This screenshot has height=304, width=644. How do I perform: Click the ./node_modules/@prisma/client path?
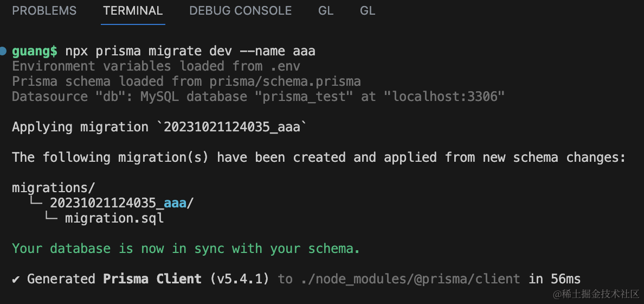coord(410,279)
